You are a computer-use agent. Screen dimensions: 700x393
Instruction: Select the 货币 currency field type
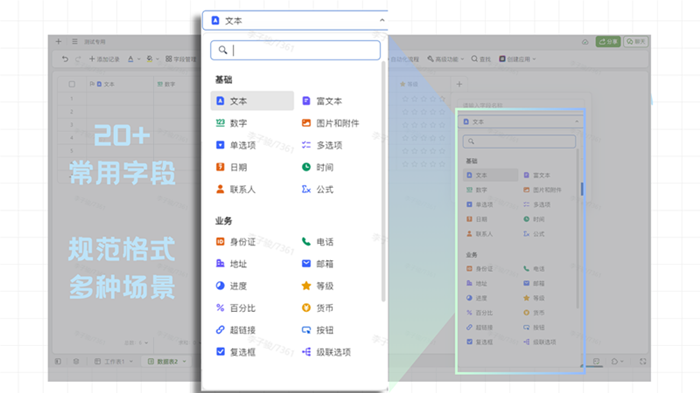pyautogui.click(x=318, y=308)
